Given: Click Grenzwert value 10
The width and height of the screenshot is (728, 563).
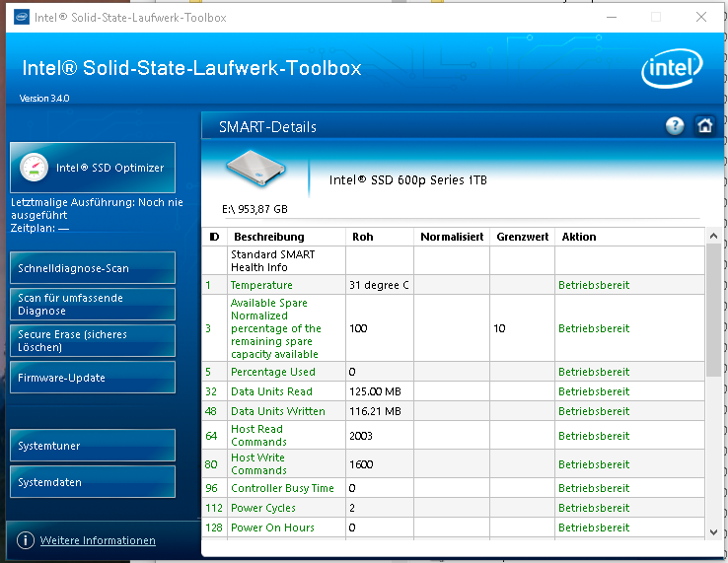Looking at the screenshot, I should (499, 328).
